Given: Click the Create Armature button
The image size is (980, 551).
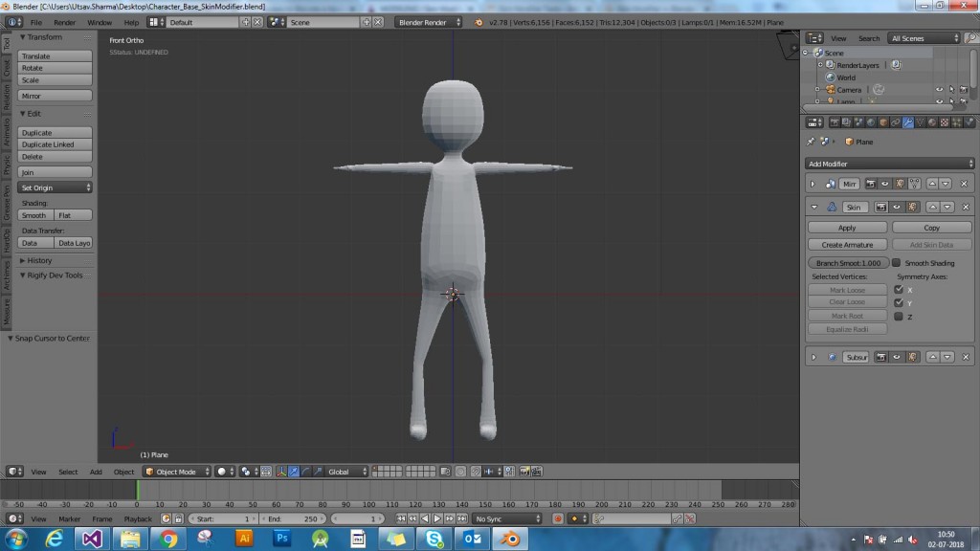Looking at the screenshot, I should point(846,244).
